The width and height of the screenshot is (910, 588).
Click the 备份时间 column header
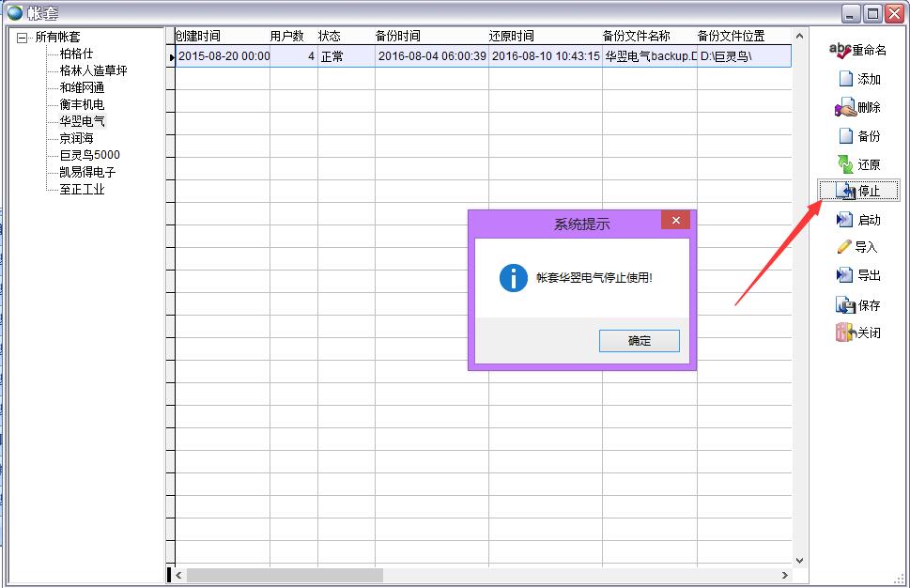click(x=398, y=37)
